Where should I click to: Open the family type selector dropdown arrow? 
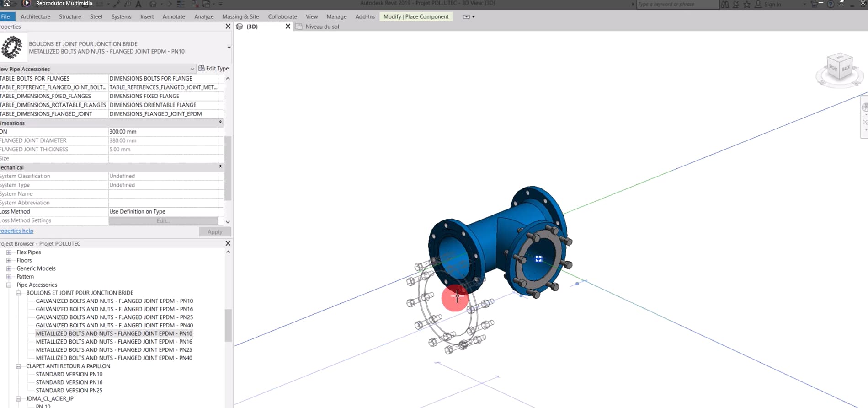pos(229,48)
